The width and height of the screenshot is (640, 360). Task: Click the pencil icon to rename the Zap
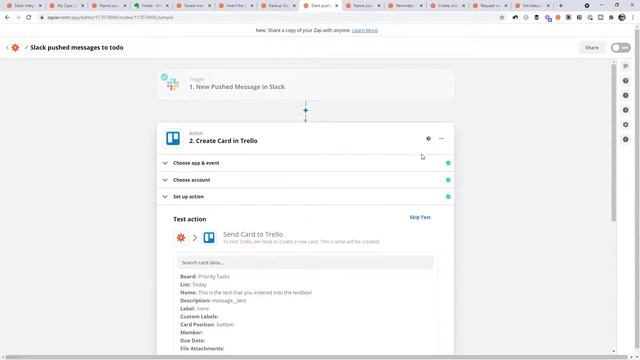[x=26, y=47]
